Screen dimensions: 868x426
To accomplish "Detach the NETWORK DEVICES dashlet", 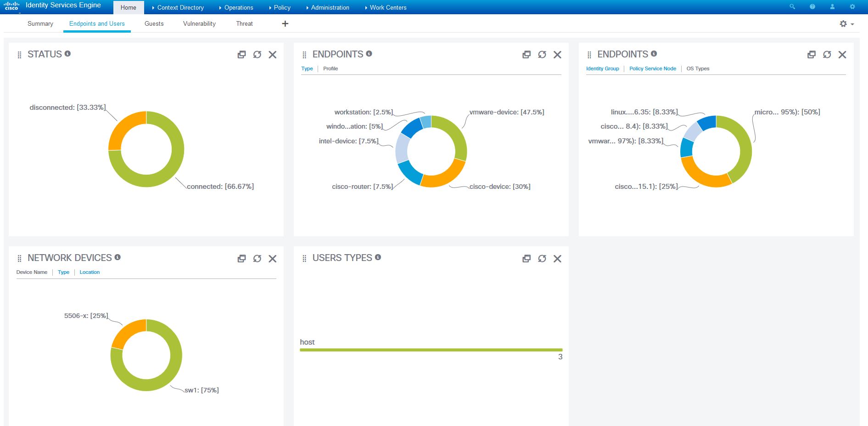I will pyautogui.click(x=241, y=259).
